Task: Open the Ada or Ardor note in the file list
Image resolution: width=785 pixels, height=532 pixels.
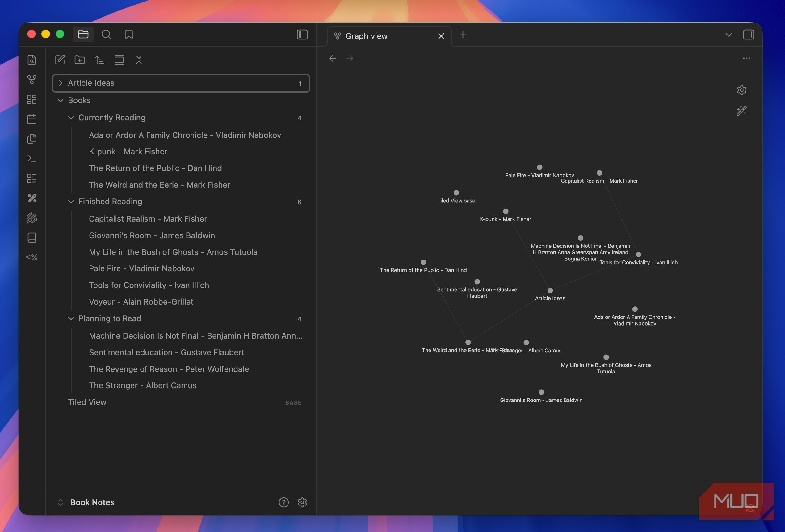Action: click(185, 135)
